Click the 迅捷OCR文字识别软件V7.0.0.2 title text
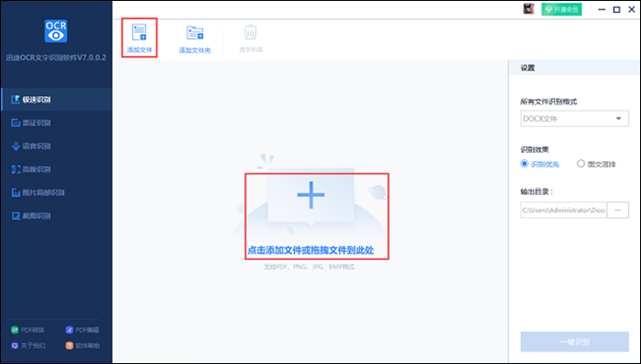This screenshot has width=641, height=364. point(56,58)
